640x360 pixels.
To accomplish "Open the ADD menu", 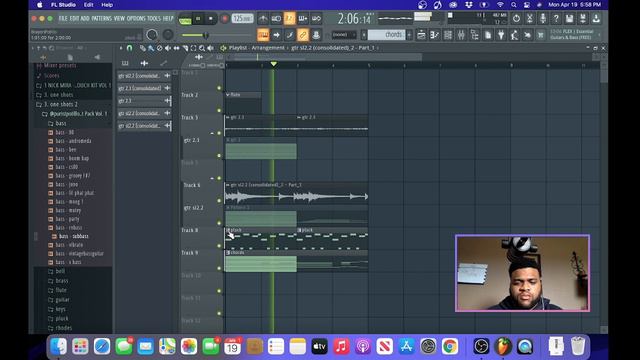I will pos(85,18).
